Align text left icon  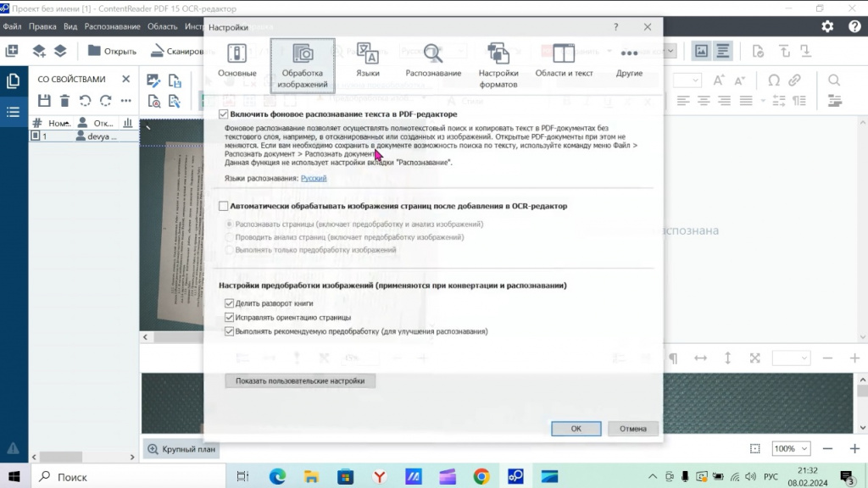[683, 101]
